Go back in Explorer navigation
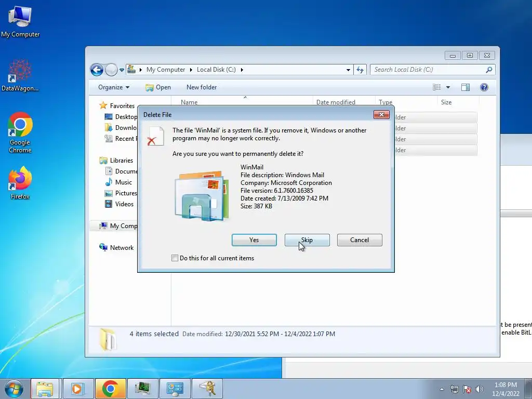 pos(97,70)
